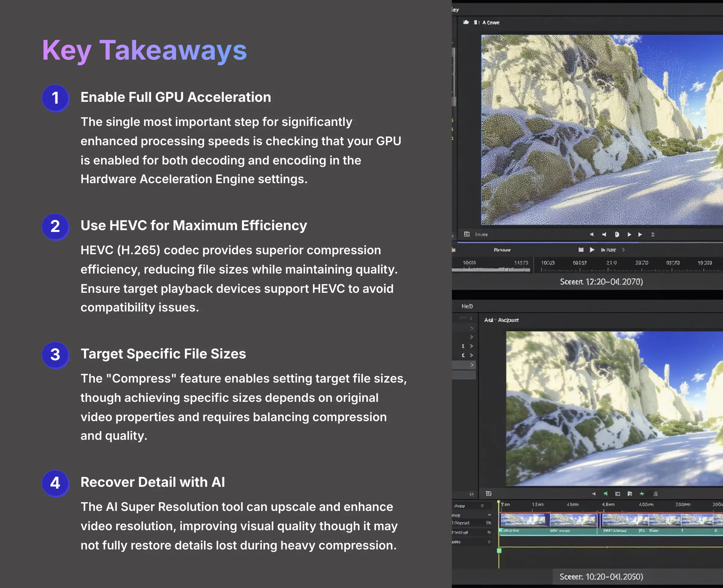Add a bookmark using the flag icon
Screen dimensions: 723x588
tap(630, 494)
